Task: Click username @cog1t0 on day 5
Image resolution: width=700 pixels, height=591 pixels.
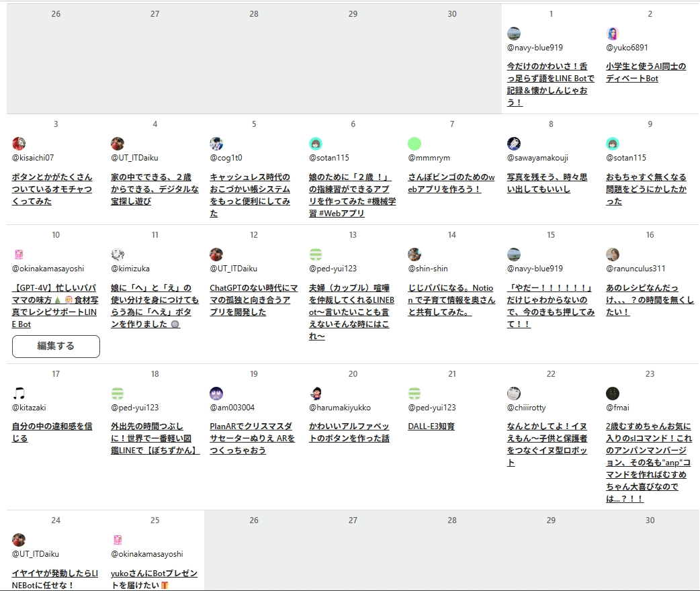Action: pos(226,158)
